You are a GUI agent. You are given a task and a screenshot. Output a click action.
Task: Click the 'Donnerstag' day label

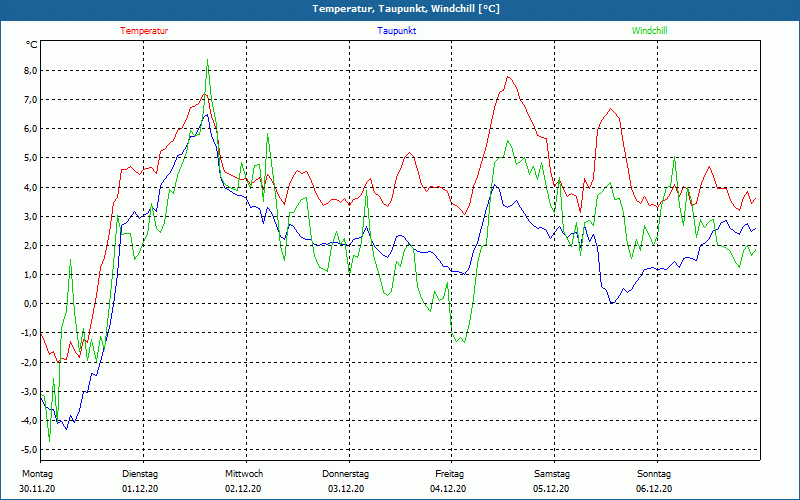click(345, 474)
